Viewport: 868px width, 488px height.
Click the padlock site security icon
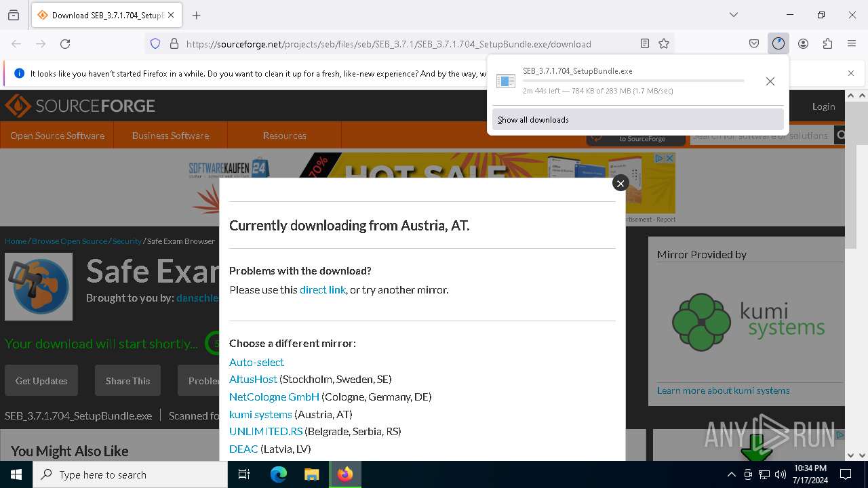(x=174, y=43)
